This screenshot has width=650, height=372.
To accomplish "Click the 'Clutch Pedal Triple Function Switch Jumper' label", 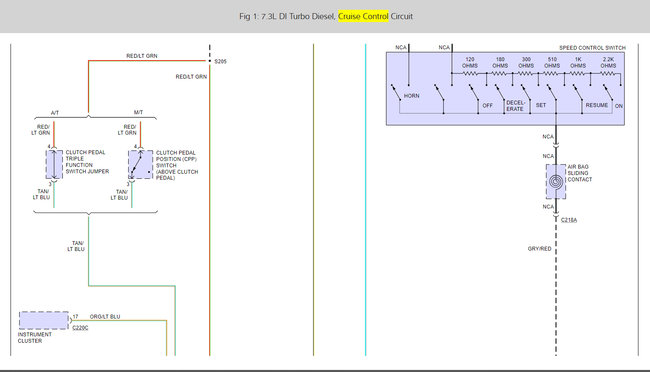I will [87, 162].
